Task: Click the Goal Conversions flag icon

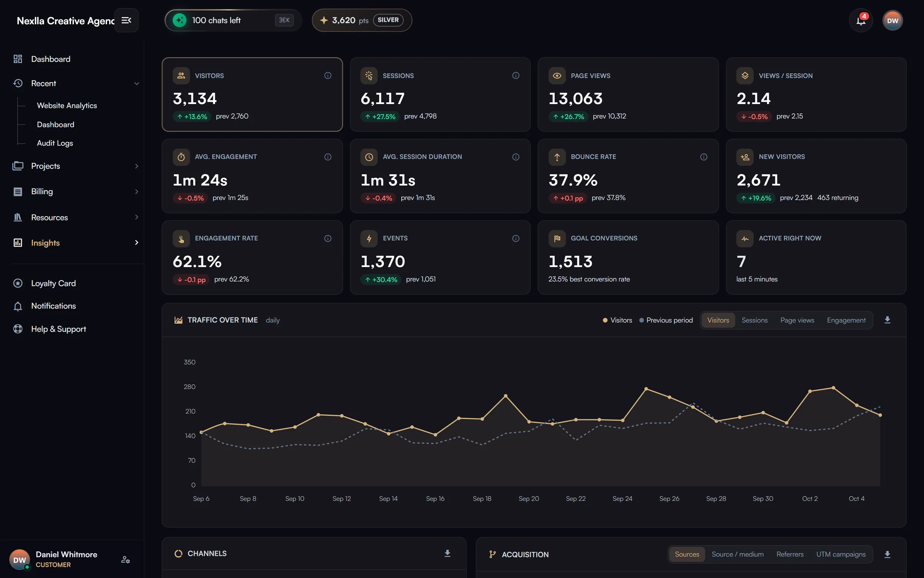Action: 557,239
